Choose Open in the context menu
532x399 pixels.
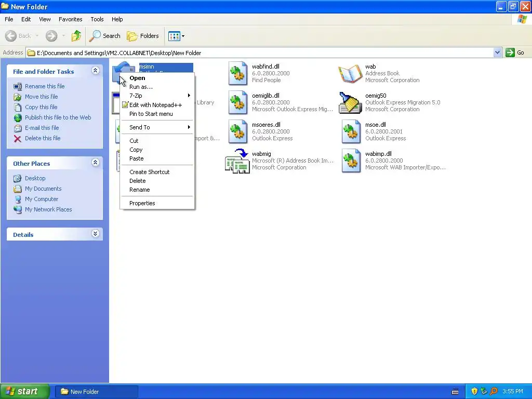(157, 78)
